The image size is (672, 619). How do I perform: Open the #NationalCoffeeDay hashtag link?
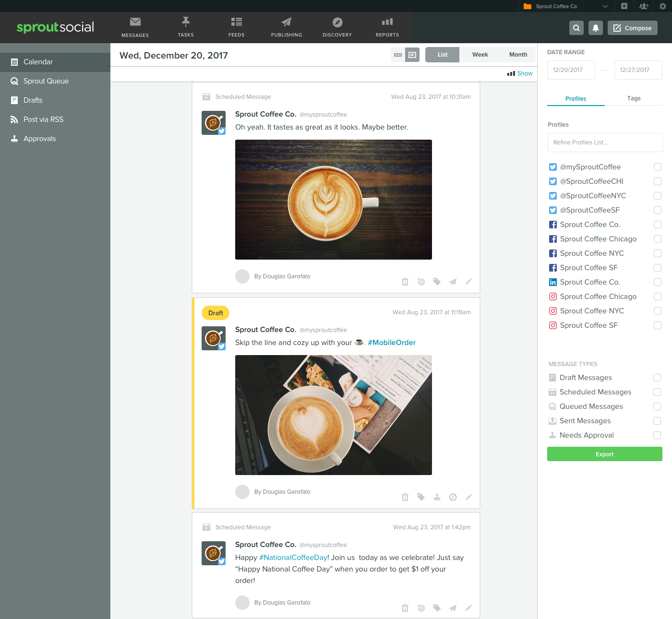(x=293, y=558)
